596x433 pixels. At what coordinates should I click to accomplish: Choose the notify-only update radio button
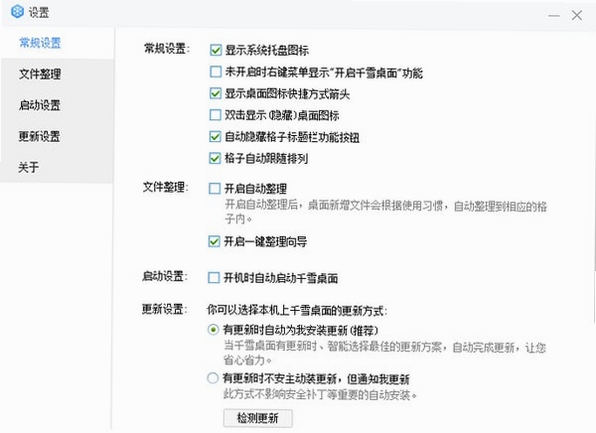[212, 378]
